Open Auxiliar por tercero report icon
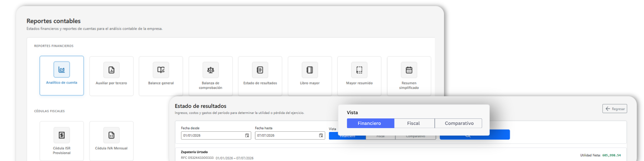 tap(111, 70)
